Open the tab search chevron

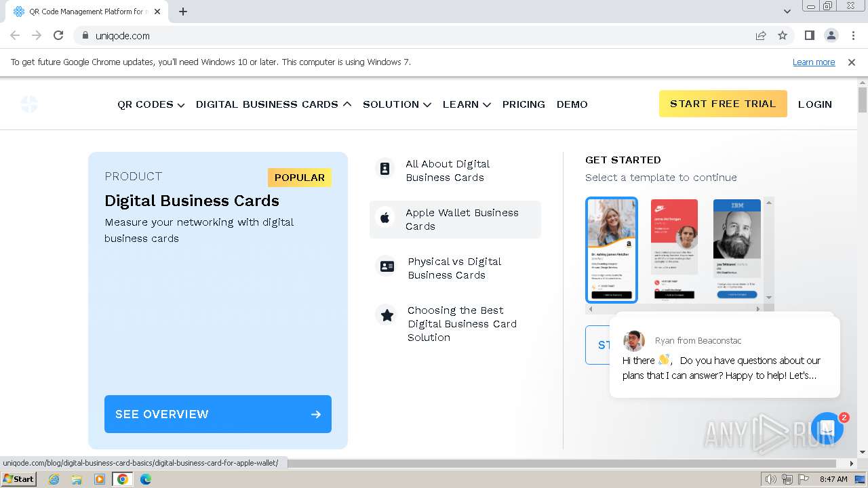(787, 12)
